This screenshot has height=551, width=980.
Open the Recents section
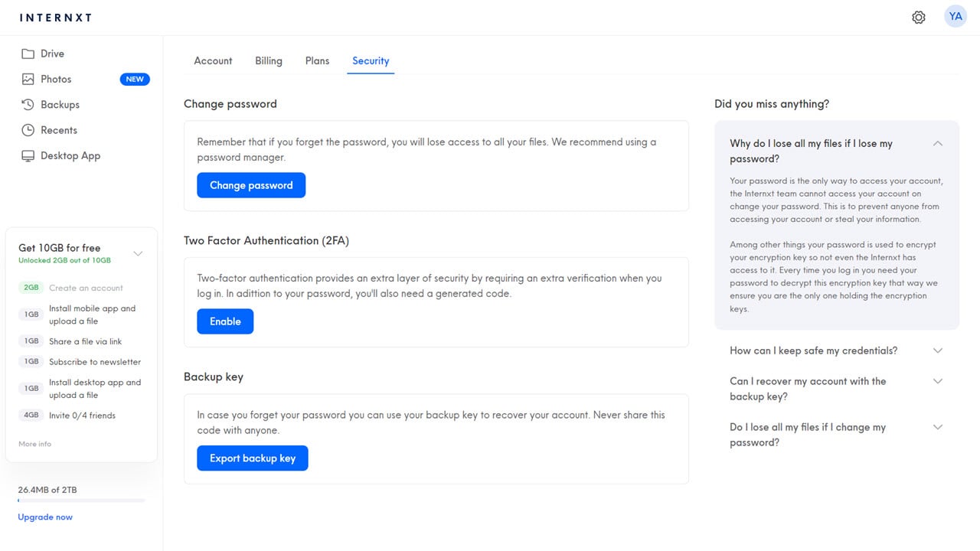(x=59, y=130)
